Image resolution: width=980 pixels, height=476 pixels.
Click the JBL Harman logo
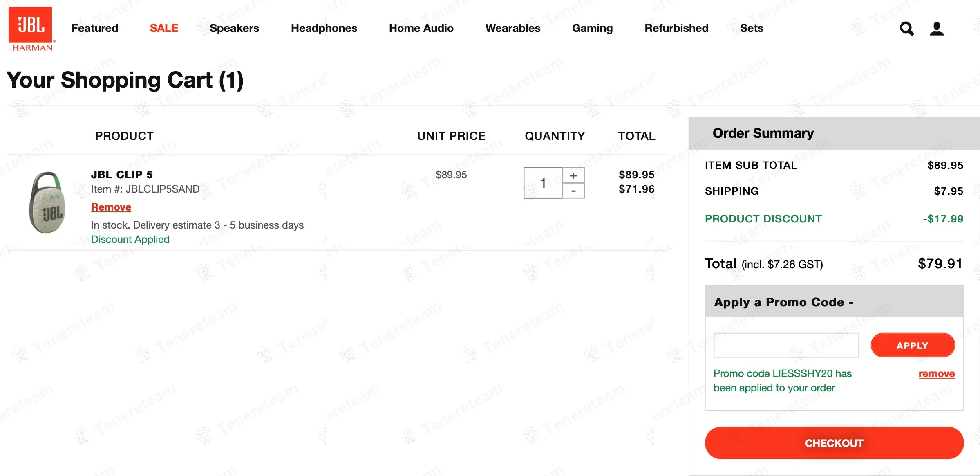pyautogui.click(x=31, y=29)
